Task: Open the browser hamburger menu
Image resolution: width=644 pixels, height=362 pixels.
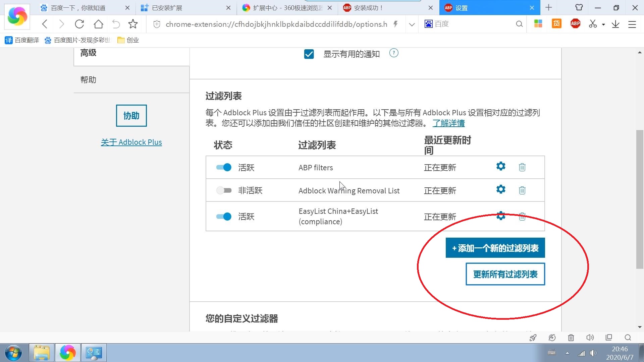Action: tap(632, 24)
